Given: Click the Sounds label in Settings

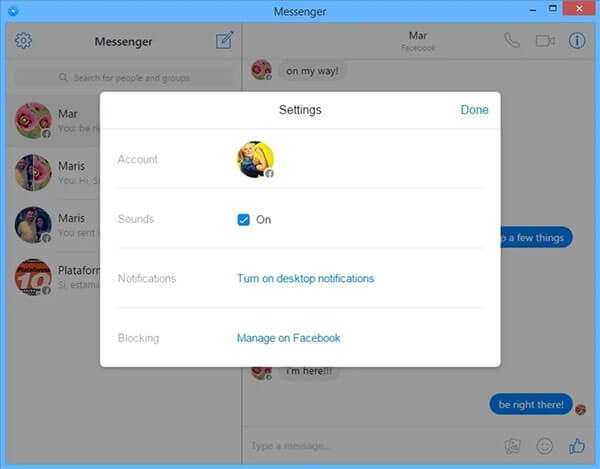Looking at the screenshot, I should click(136, 219).
